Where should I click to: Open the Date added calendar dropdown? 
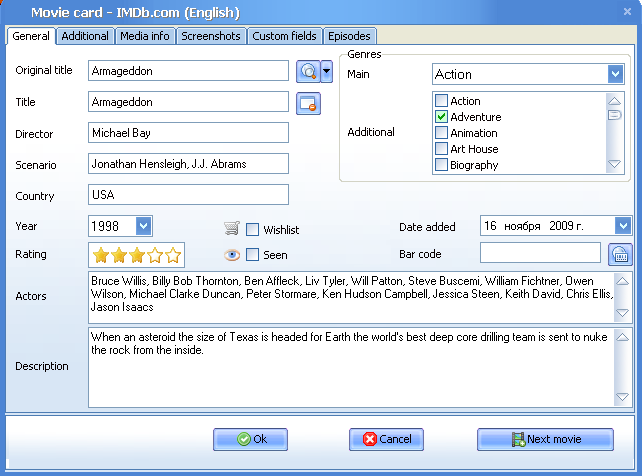point(623,226)
